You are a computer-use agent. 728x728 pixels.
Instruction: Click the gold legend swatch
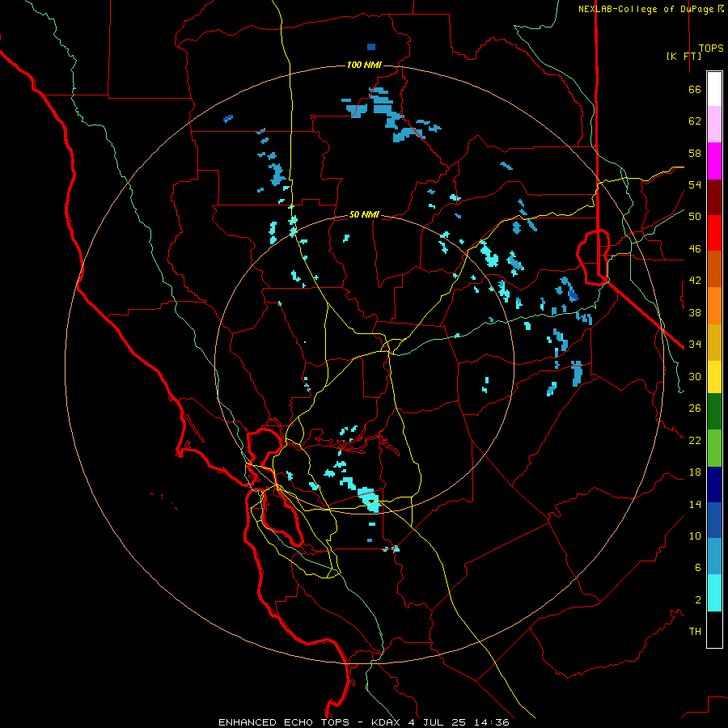pyautogui.click(x=714, y=342)
